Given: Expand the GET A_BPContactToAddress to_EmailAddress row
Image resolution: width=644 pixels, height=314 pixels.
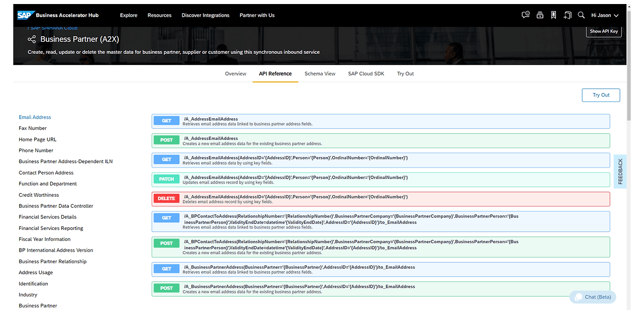Looking at the screenshot, I should pos(381,221).
